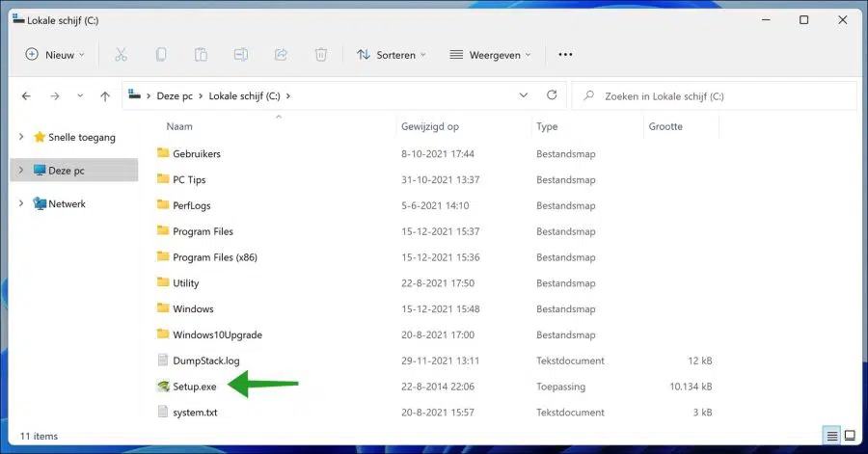
Task: Click the Paste clipboard icon
Action: point(201,54)
